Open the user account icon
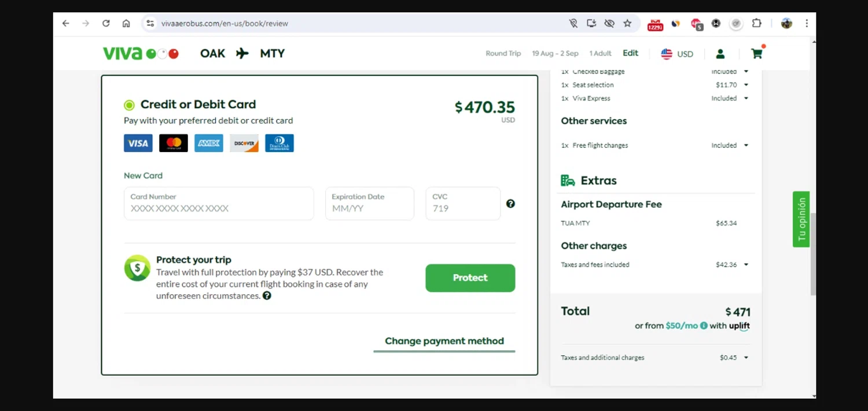868x411 pixels. point(720,54)
